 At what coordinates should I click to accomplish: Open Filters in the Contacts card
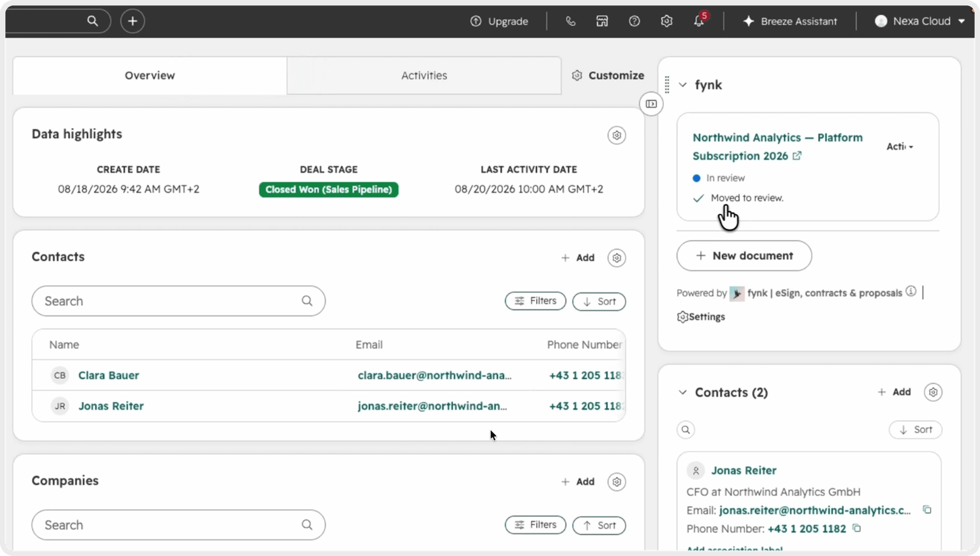[535, 301]
